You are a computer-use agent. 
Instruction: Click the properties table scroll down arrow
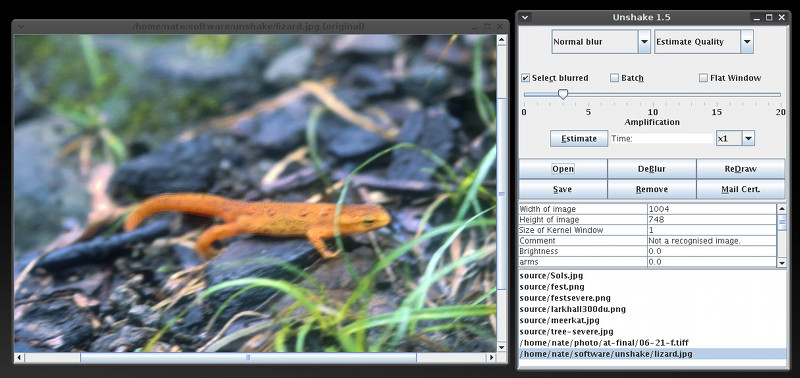coord(782,263)
